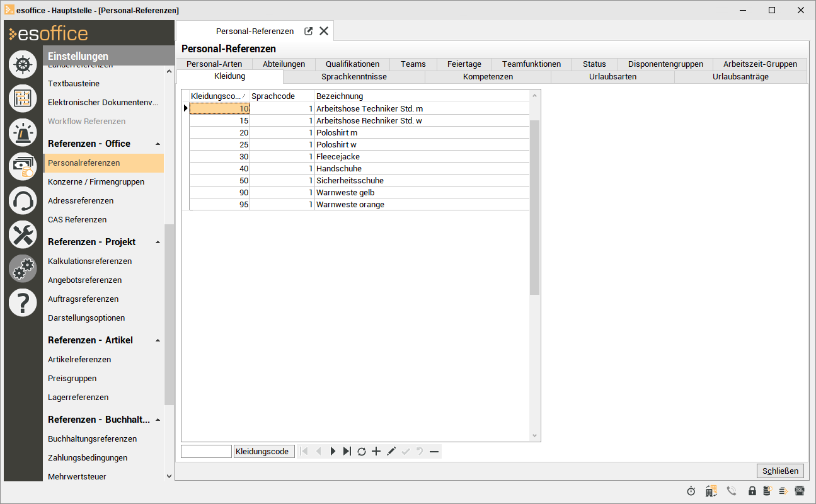This screenshot has width=816, height=504.
Task: Edit record using the pencil icon
Action: (391, 451)
